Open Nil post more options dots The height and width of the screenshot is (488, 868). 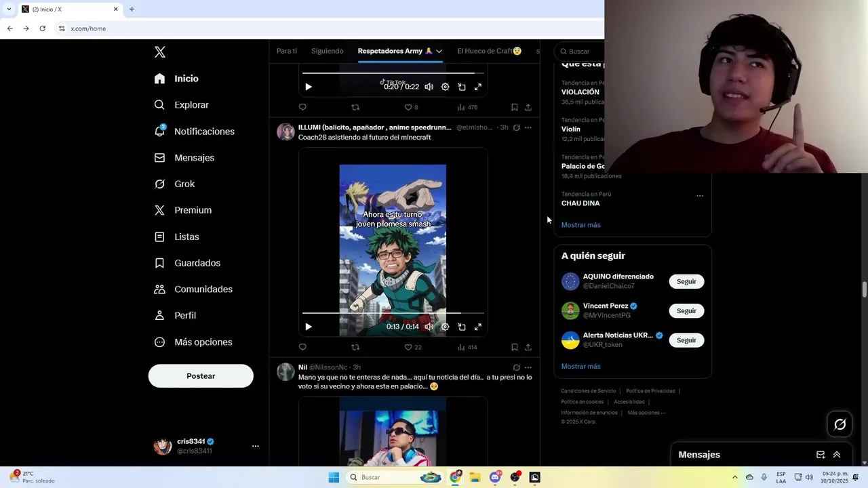(528, 367)
